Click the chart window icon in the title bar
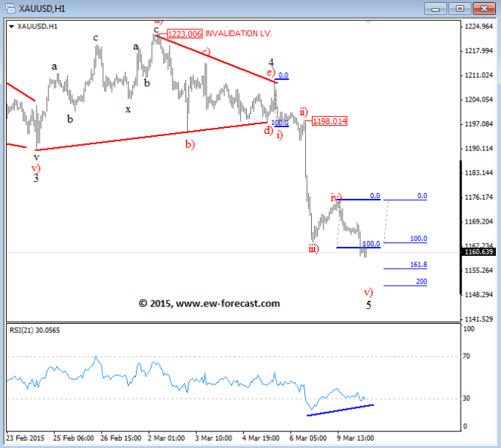 pos(10,8)
